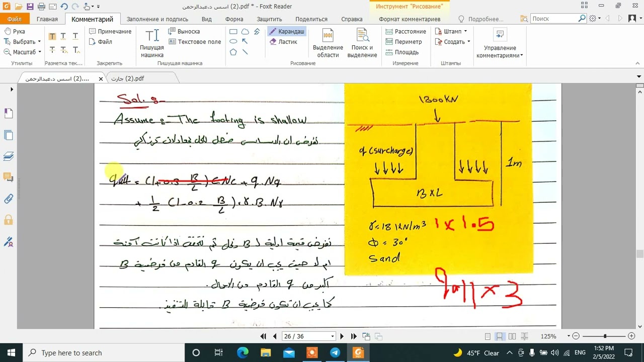Select the Polyline zigzag drawing tool
Viewport: 644px width, 362px height.
pyautogui.click(x=257, y=31)
